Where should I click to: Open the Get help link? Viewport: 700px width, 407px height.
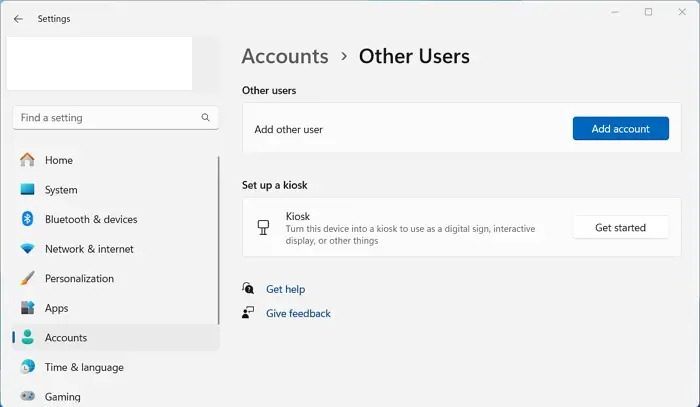[x=285, y=289]
